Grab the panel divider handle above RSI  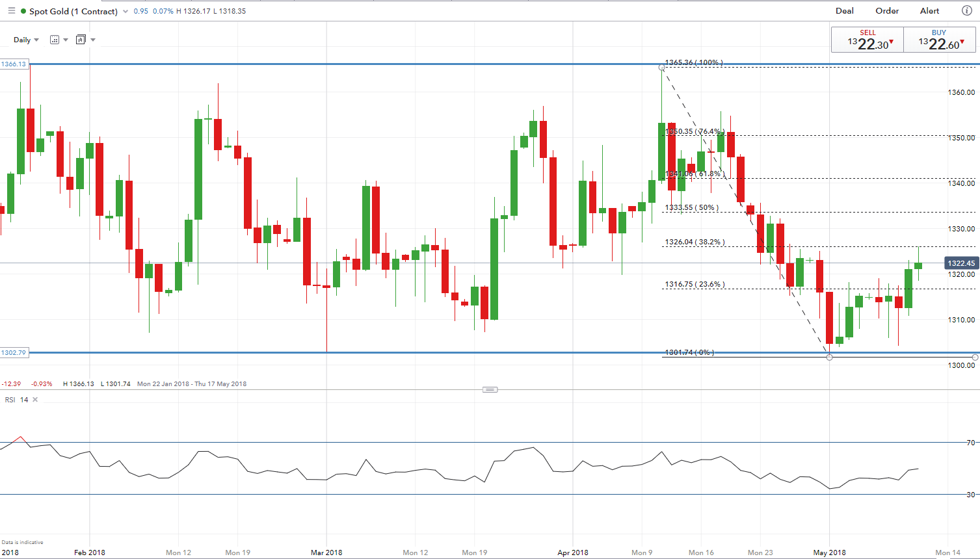pos(490,389)
